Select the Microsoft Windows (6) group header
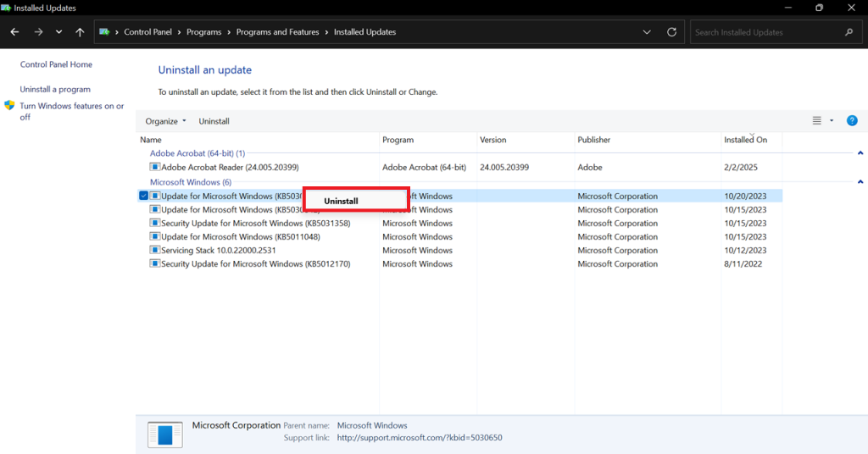Viewport: 868px width, 454px height. click(x=191, y=182)
